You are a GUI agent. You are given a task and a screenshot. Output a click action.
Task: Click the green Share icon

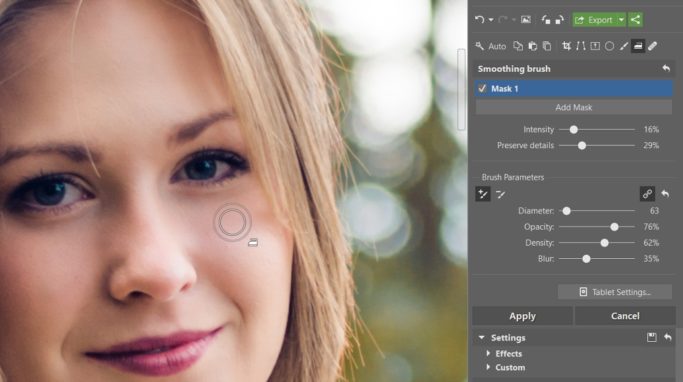point(636,20)
